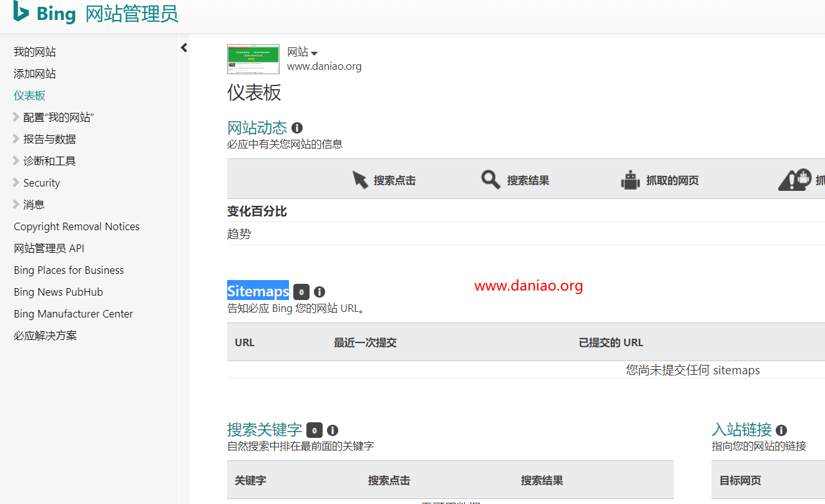Click the 目标网页 column header
Viewport: 825px width, 504px height.
pos(741,480)
